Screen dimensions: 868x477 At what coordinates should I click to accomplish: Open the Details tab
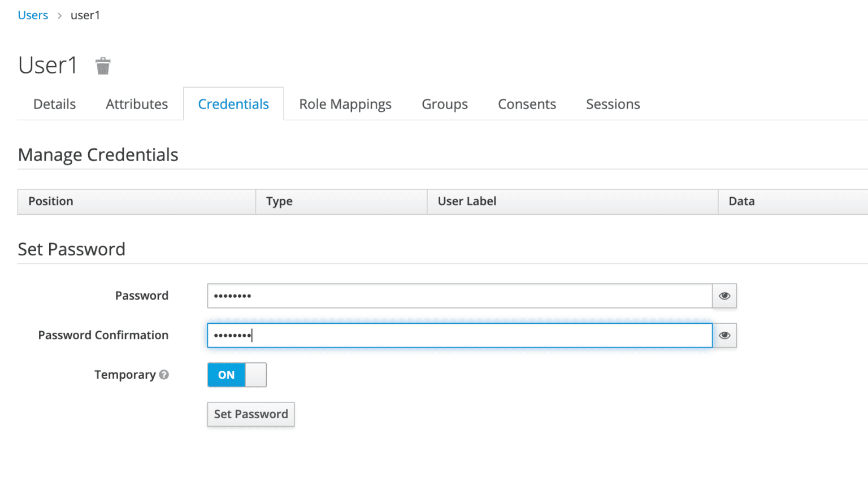(x=54, y=104)
